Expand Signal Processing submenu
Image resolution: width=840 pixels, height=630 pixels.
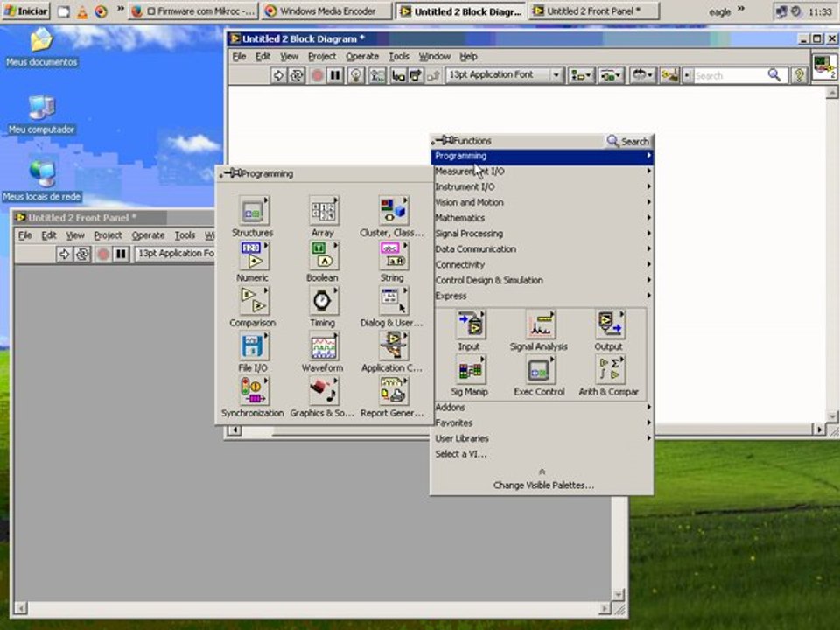tap(542, 234)
